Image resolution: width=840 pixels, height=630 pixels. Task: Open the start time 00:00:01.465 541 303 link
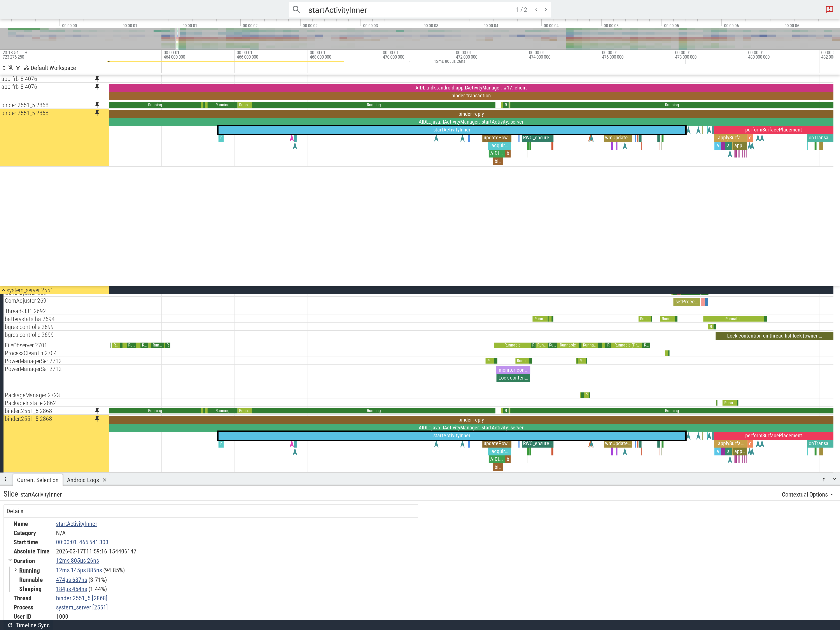pos(82,542)
